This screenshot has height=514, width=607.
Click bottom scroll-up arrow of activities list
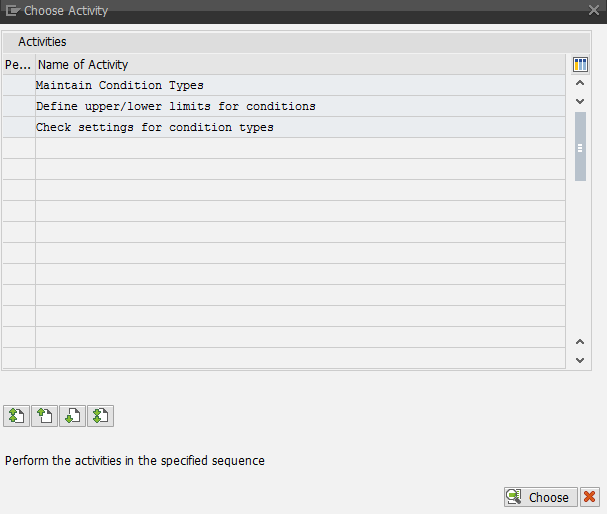click(580, 342)
